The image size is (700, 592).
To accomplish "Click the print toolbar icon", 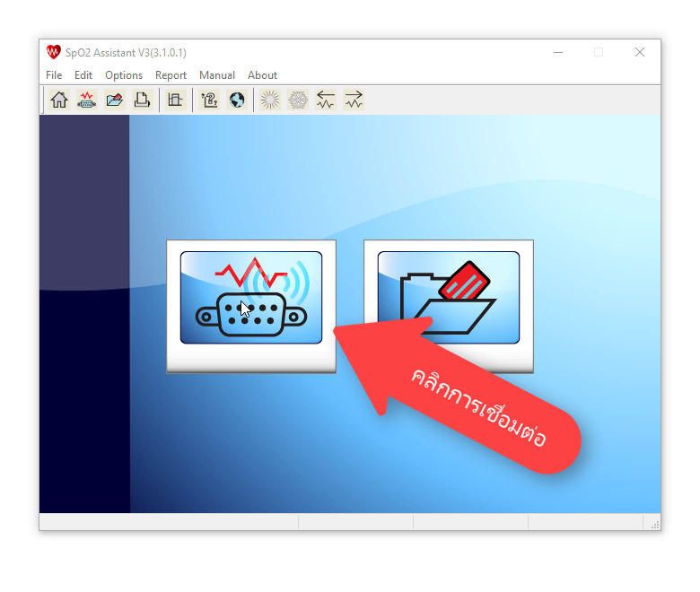I will pyautogui.click(x=142, y=100).
